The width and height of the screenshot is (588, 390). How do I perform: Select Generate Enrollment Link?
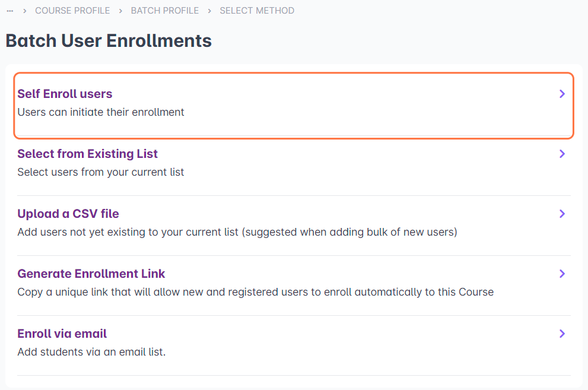coord(91,274)
